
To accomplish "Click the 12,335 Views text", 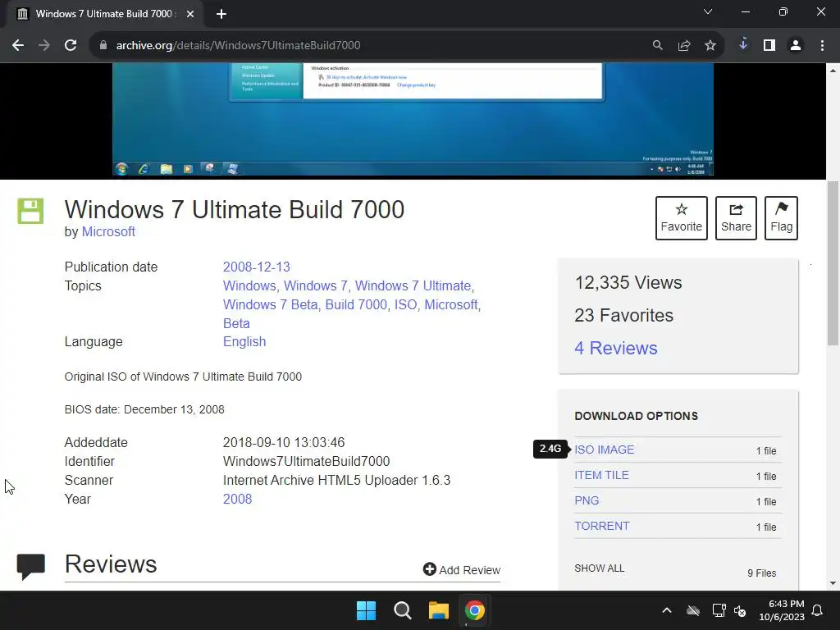I will click(628, 283).
